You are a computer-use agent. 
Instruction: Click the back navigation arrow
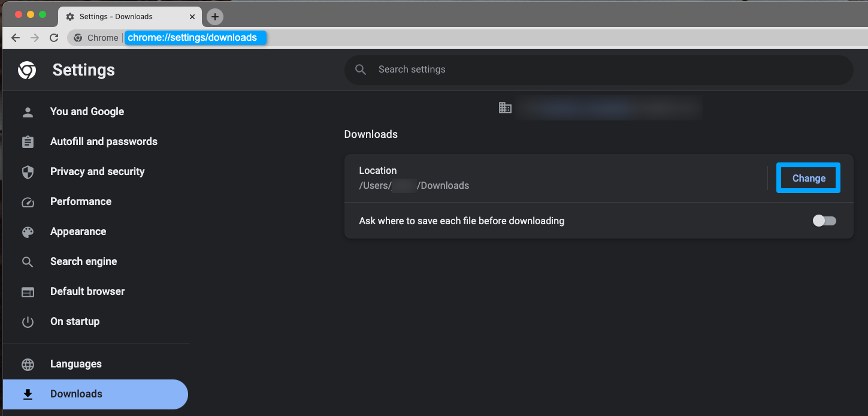16,38
